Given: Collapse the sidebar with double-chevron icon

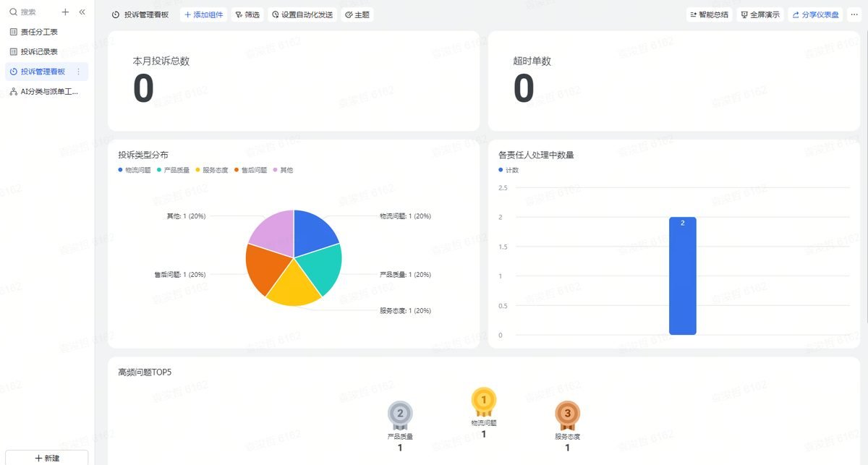Looking at the screenshot, I should (82, 12).
